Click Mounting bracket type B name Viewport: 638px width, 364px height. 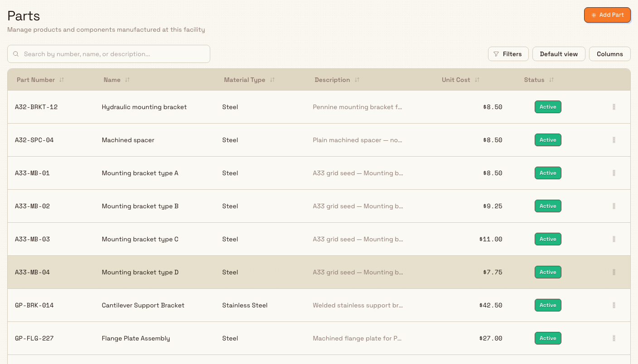pos(140,206)
